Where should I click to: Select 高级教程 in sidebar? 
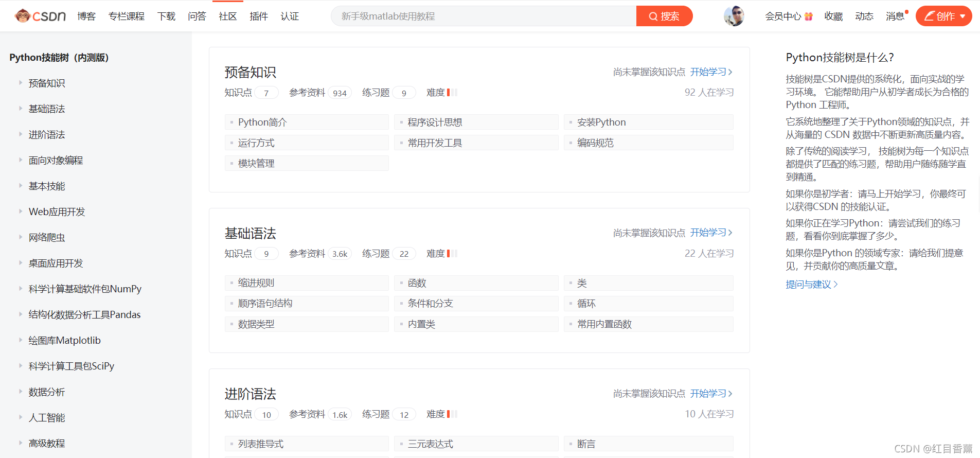(47, 443)
